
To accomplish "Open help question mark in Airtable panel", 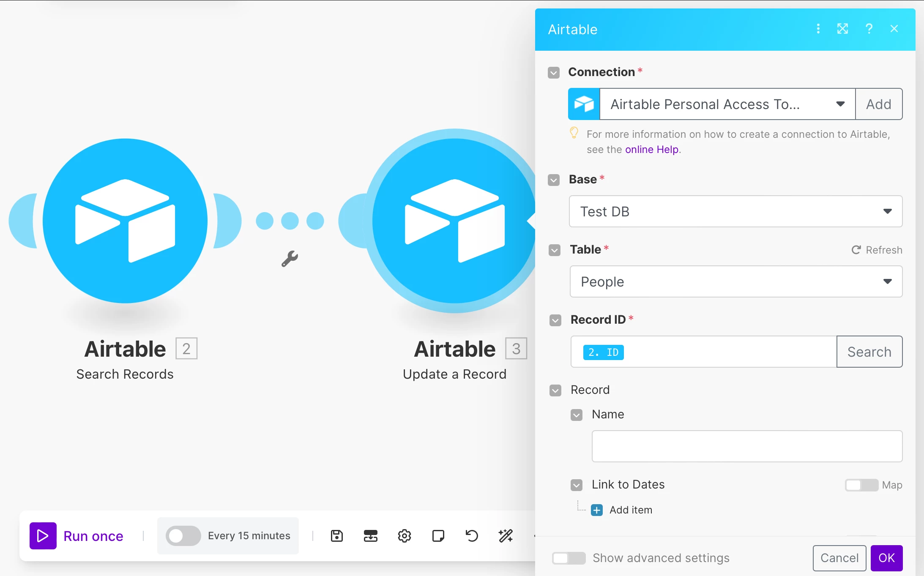I will 869,29.
